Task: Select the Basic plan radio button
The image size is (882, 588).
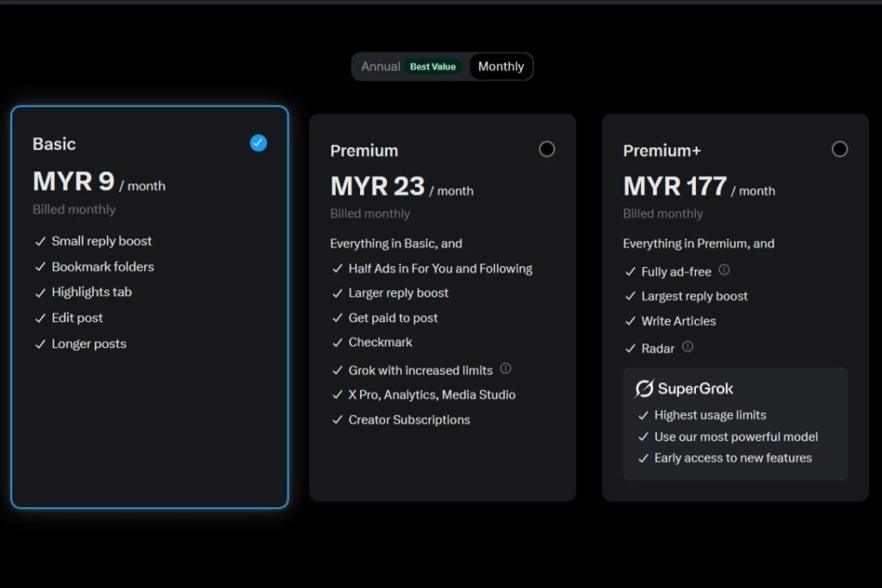Action: (x=258, y=143)
